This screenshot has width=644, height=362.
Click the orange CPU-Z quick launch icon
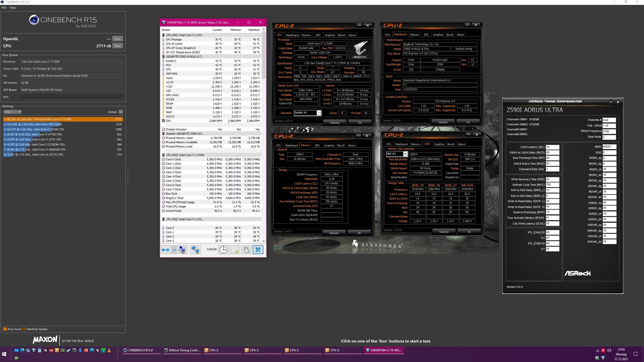57,350
